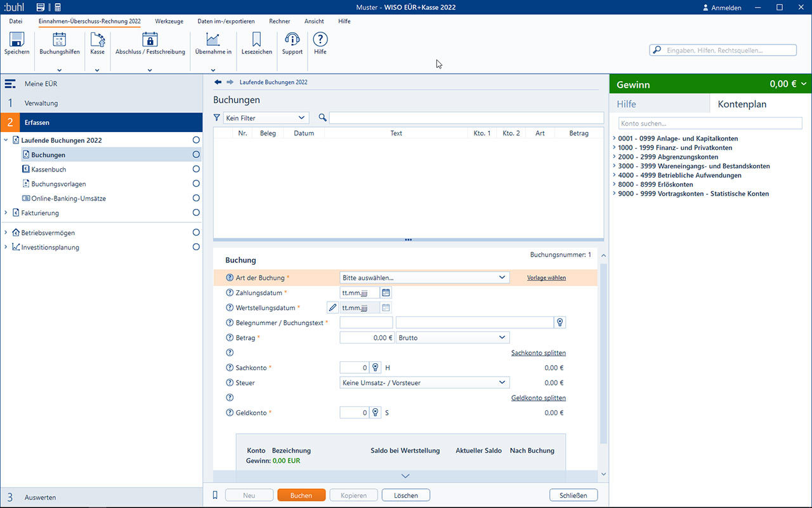Toggle status circle for Online-Banking-Umsätze
Viewport: 812px width, 508px height.
click(x=196, y=198)
